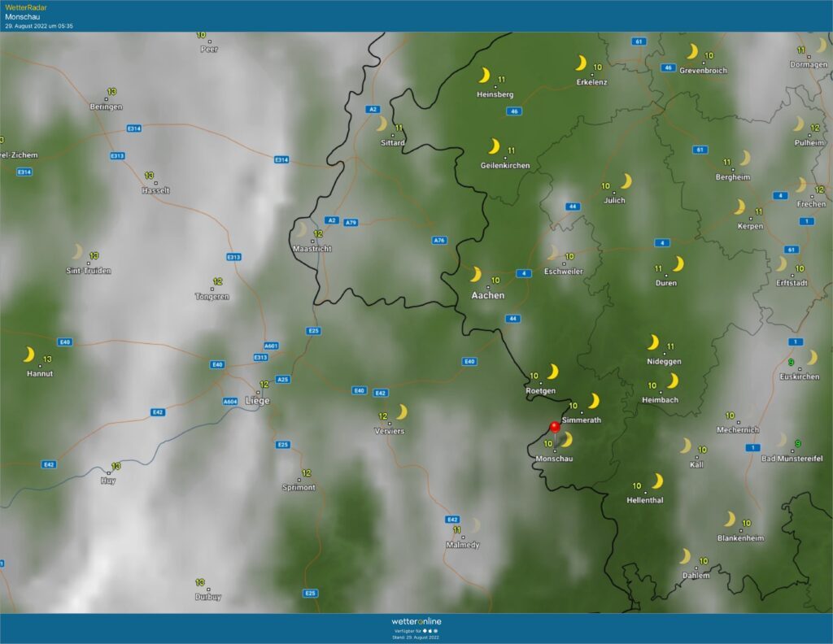Tap the "Stand: 29. August 2022" footer text
Viewport: 833px width, 644px height.
tap(416, 637)
